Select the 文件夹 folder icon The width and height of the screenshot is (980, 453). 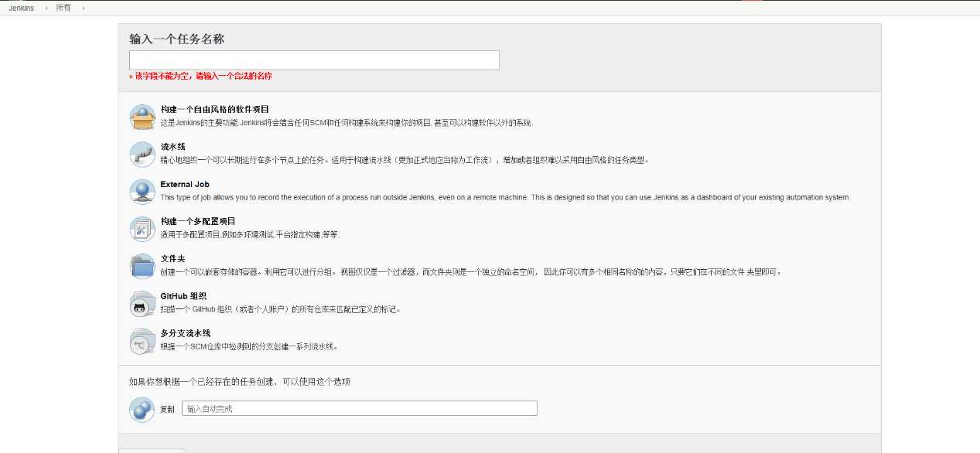[x=142, y=266]
